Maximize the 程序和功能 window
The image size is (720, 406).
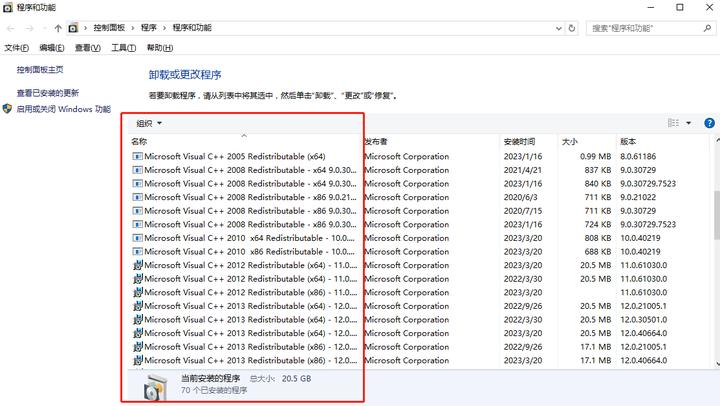click(x=680, y=7)
